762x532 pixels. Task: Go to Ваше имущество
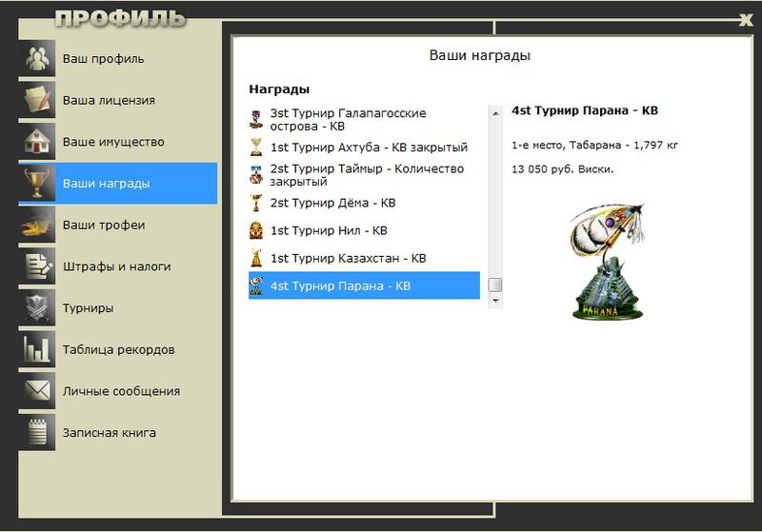(117, 142)
